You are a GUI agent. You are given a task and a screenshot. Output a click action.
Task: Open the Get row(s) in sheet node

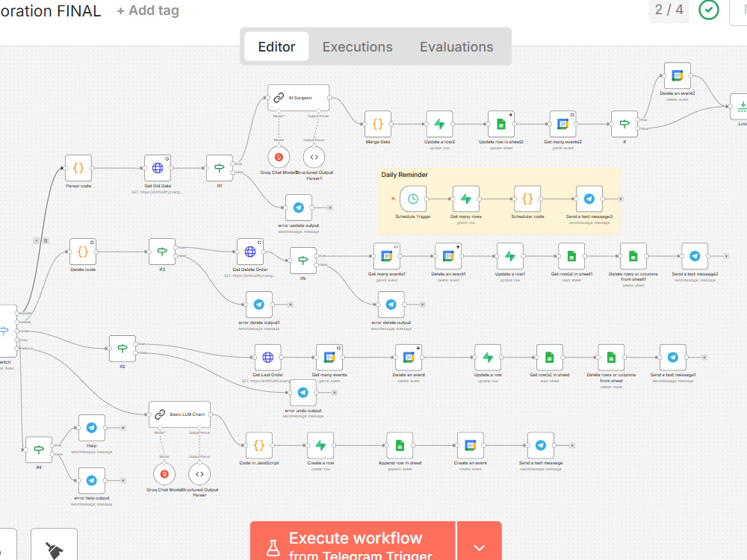pyautogui.click(x=549, y=357)
